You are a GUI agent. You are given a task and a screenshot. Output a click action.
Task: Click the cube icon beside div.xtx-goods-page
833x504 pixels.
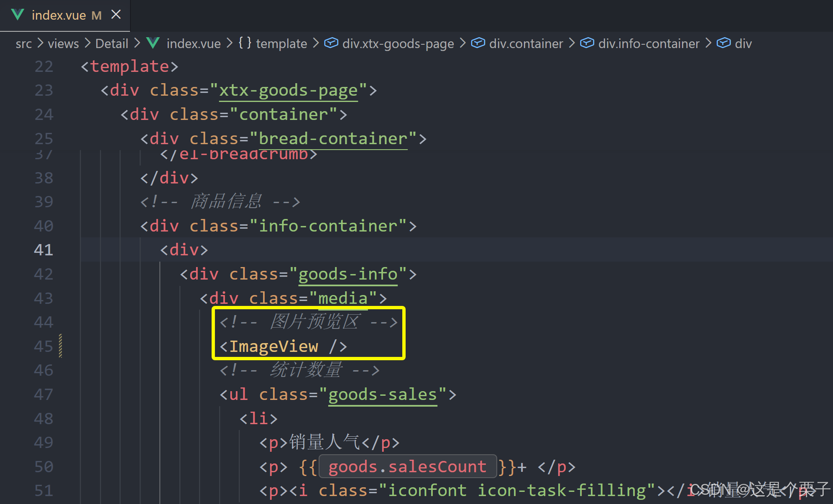point(331,43)
